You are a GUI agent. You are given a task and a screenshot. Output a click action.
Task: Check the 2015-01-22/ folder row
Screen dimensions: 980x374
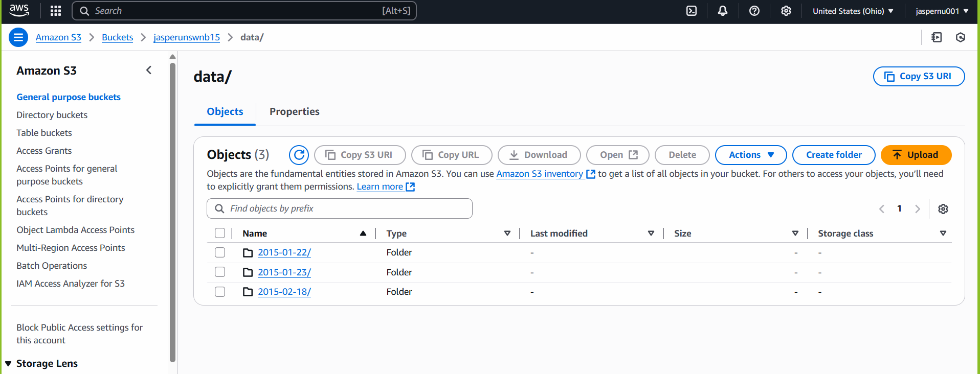coord(220,252)
